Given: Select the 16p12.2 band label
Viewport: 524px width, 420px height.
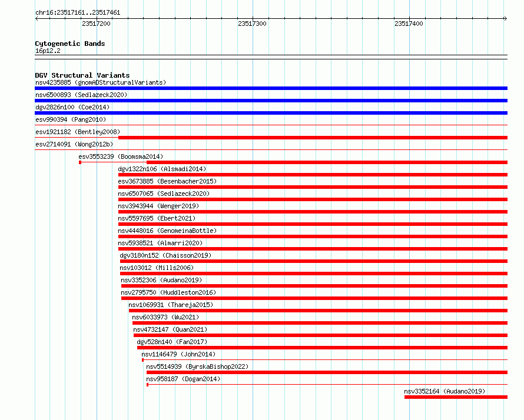Looking at the screenshot, I should coord(48,51).
